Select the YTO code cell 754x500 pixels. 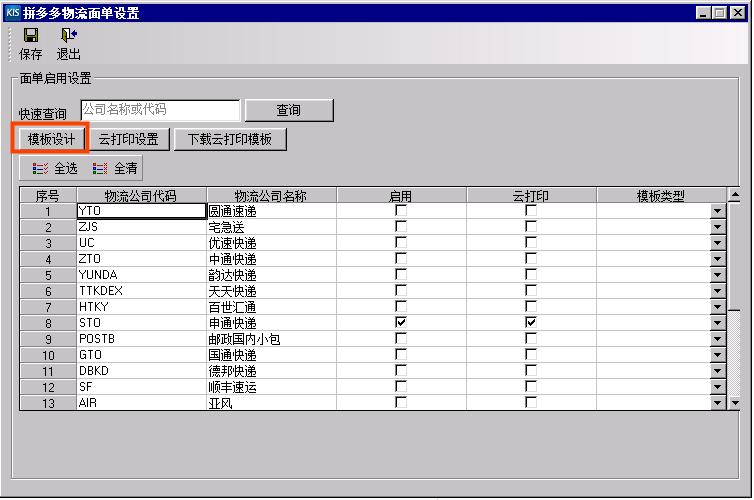pyautogui.click(x=141, y=211)
